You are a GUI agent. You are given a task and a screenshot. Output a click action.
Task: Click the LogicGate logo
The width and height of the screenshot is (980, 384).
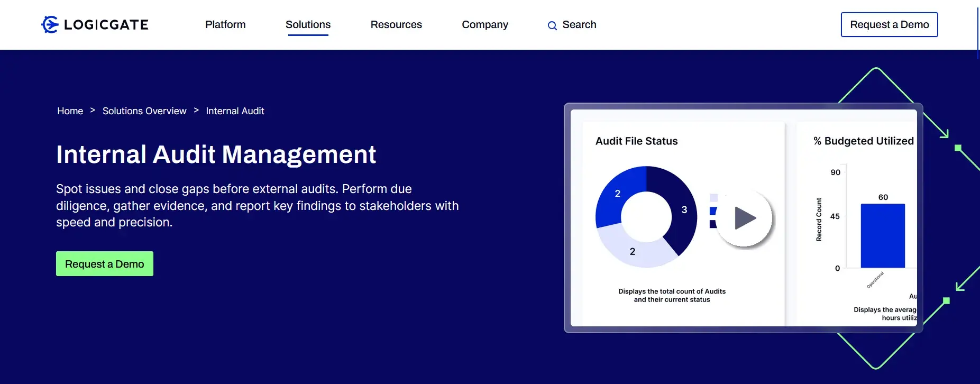click(x=95, y=24)
